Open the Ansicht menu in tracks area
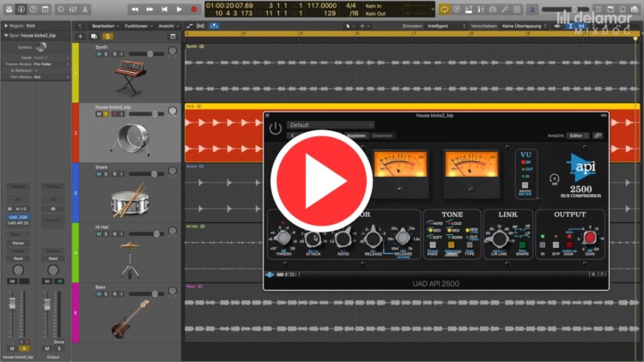The width and height of the screenshot is (644, 362). click(x=168, y=26)
